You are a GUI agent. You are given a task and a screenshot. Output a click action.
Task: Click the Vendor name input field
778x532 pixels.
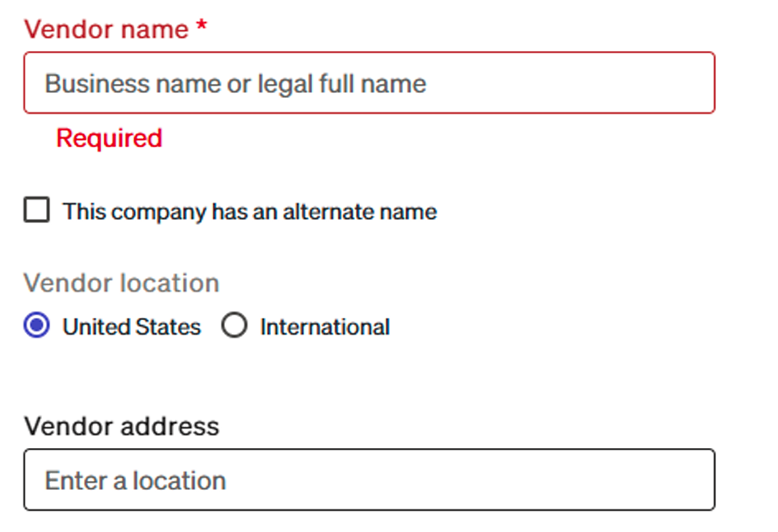coord(369,83)
